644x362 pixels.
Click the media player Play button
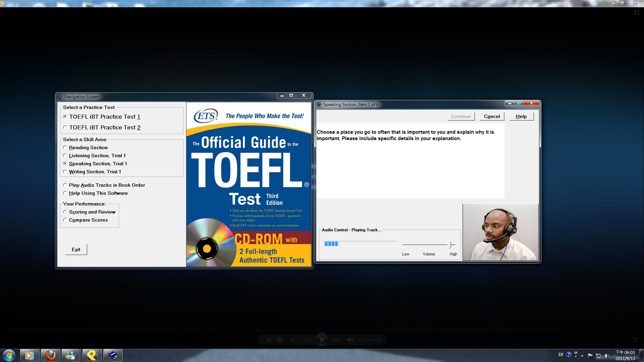pyautogui.click(x=322, y=340)
